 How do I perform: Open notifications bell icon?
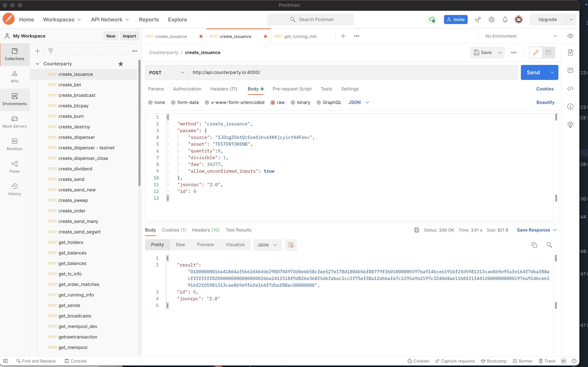point(505,19)
